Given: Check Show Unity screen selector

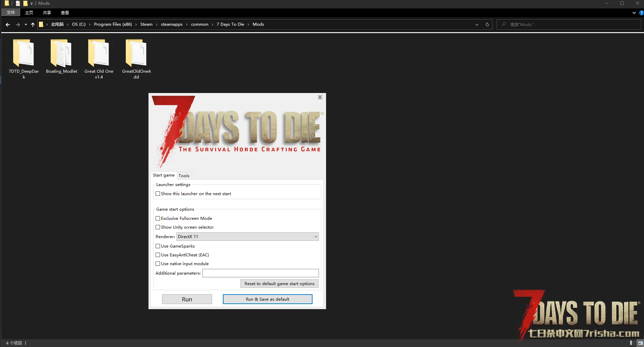Looking at the screenshot, I should (x=158, y=227).
